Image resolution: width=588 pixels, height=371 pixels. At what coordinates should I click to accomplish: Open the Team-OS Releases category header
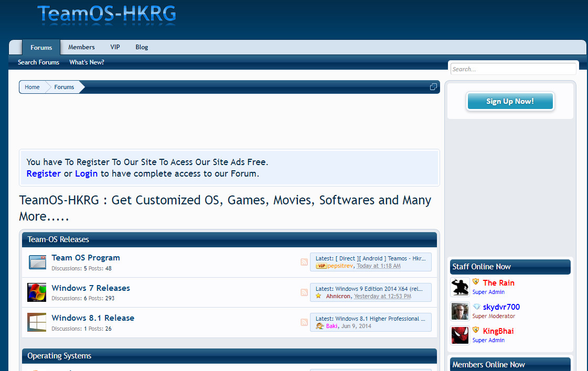click(x=58, y=239)
